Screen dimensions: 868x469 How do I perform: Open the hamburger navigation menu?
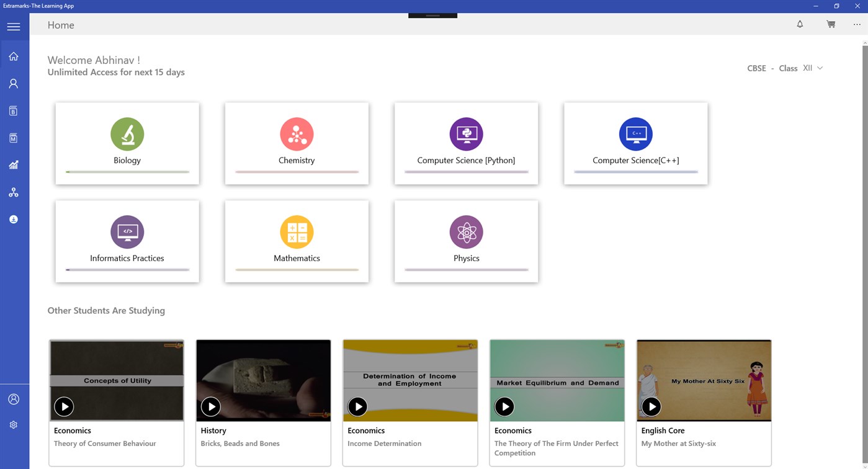[14, 27]
